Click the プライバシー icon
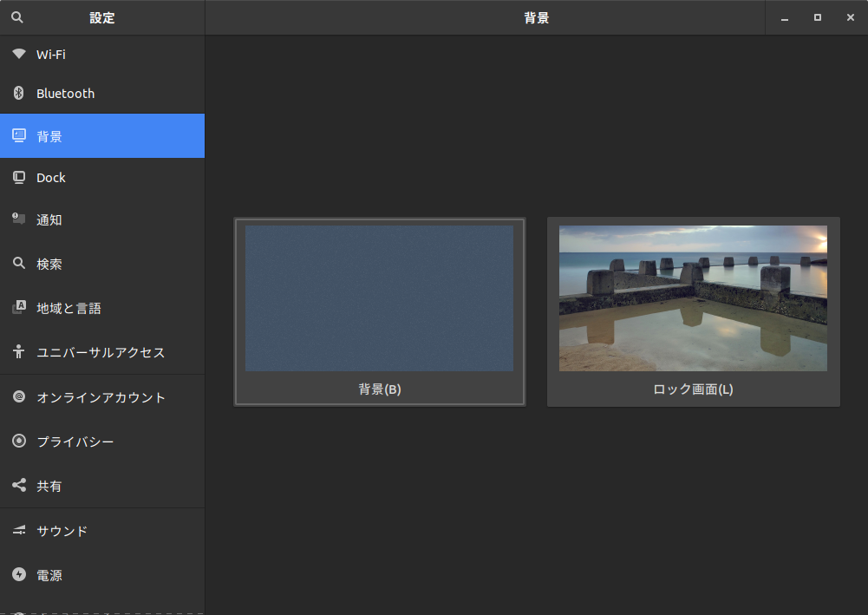 pos(19,441)
